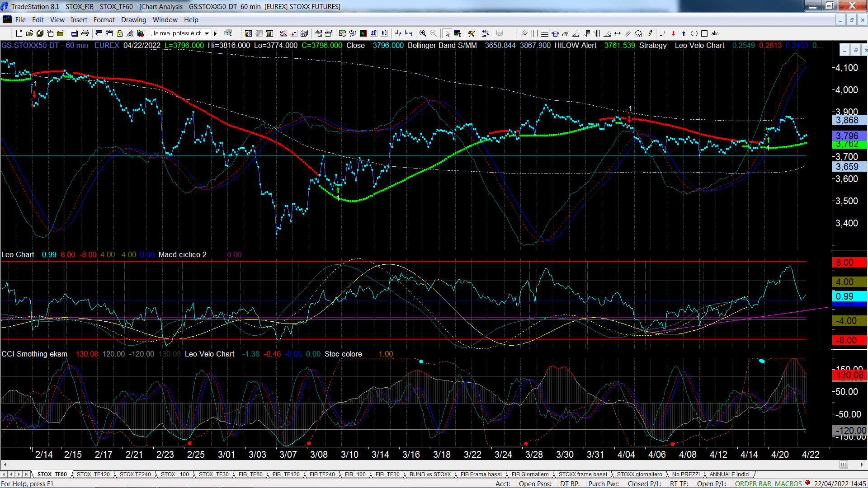
Task: Select the chart text tool icon
Action: 458,33
